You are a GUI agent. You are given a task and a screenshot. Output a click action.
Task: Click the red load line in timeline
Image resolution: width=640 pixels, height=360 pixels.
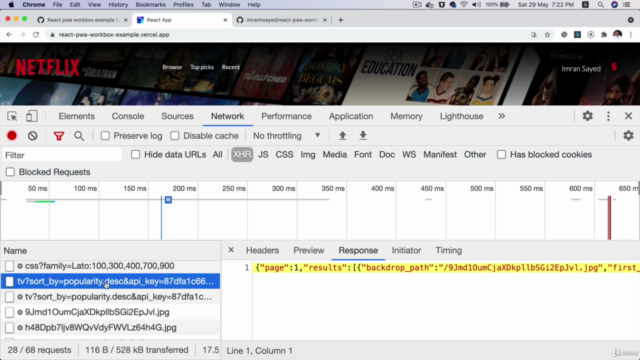(x=609, y=218)
